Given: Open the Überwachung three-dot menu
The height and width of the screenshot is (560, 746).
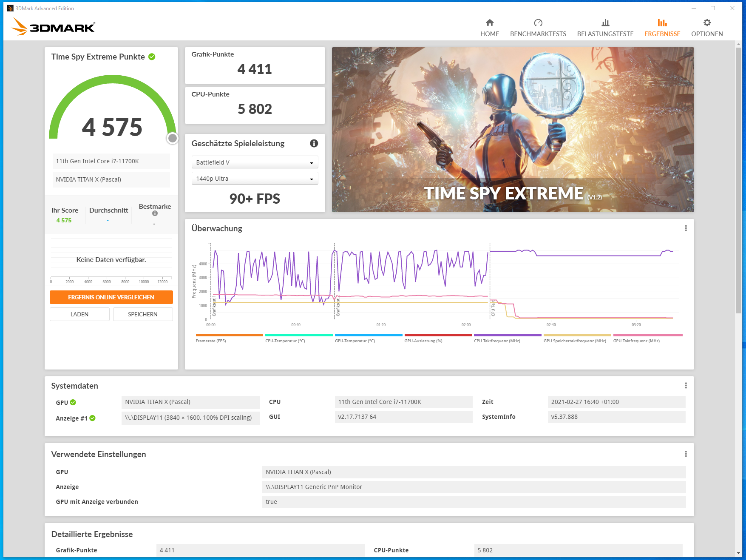Looking at the screenshot, I should (686, 228).
